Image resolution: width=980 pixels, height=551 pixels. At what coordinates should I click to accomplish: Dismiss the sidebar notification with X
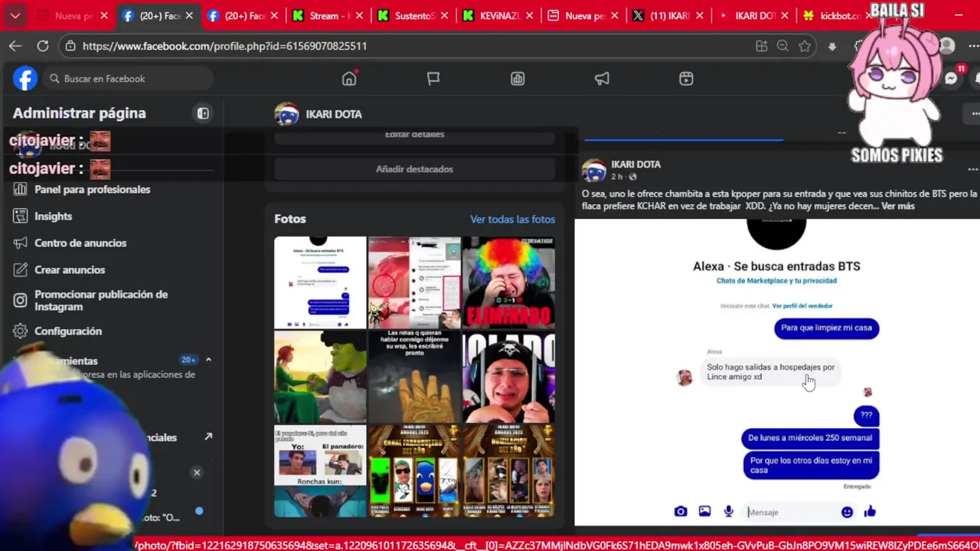pyautogui.click(x=197, y=472)
